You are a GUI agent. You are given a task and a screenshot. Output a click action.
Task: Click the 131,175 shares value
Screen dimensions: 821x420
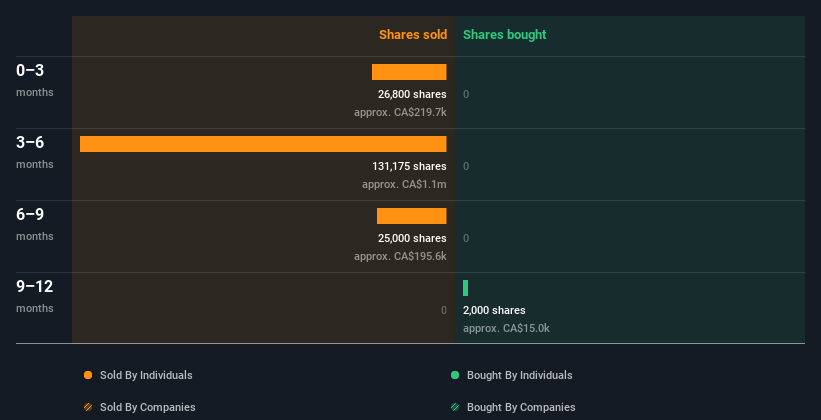(409, 166)
